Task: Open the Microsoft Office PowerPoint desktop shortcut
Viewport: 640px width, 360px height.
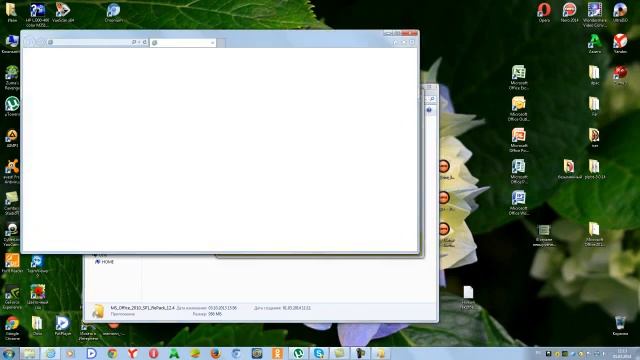Action: (519, 140)
